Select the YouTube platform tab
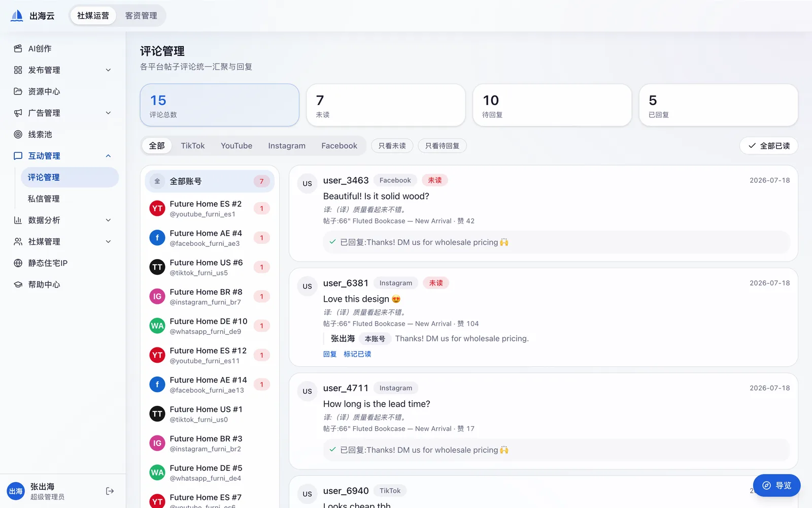 (x=236, y=146)
